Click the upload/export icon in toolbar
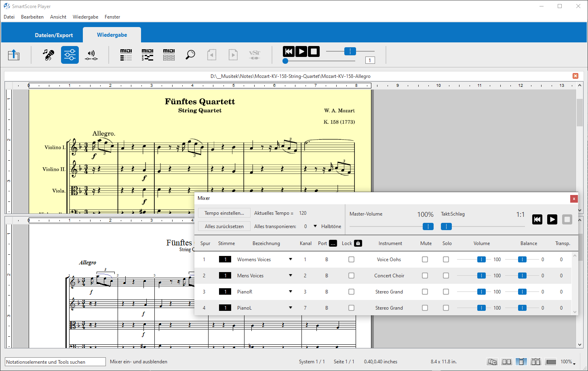The height and width of the screenshot is (371, 588). click(x=14, y=54)
